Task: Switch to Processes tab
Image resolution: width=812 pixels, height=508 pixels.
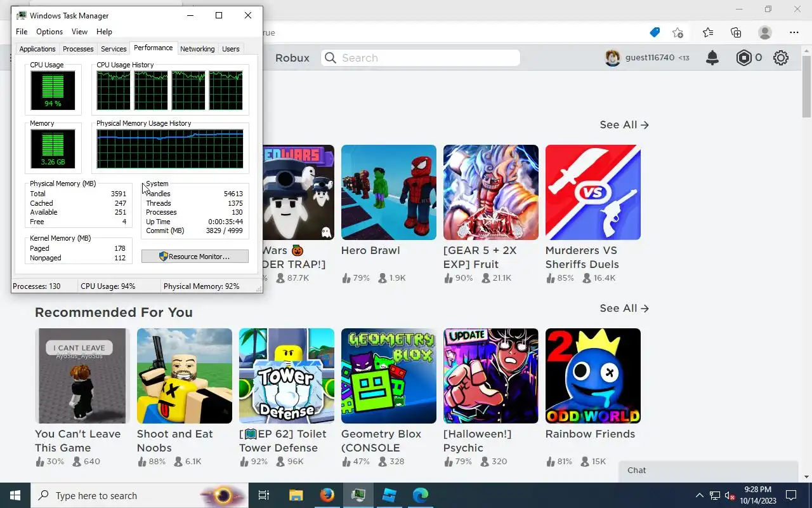Action: click(x=78, y=49)
